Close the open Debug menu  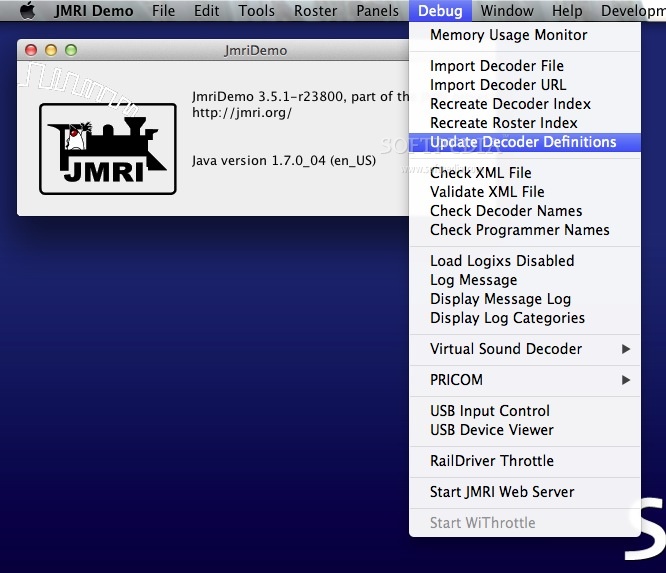click(x=440, y=11)
